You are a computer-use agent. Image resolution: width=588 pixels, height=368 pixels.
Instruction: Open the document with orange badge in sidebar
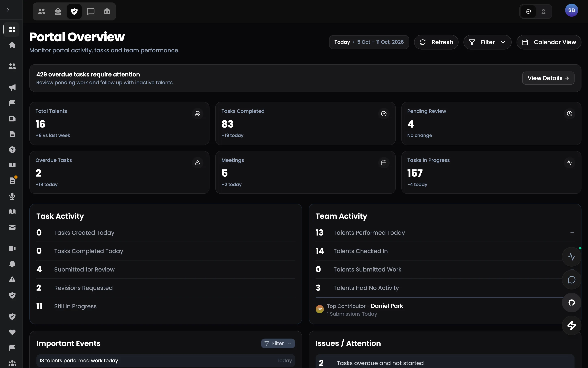[12, 181]
